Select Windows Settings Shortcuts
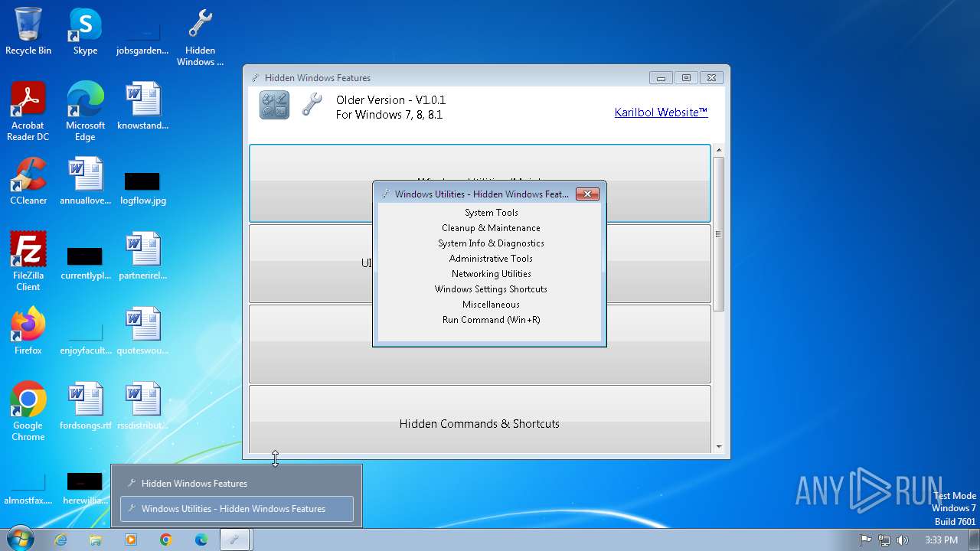This screenshot has height=551, width=980. [x=491, y=289]
